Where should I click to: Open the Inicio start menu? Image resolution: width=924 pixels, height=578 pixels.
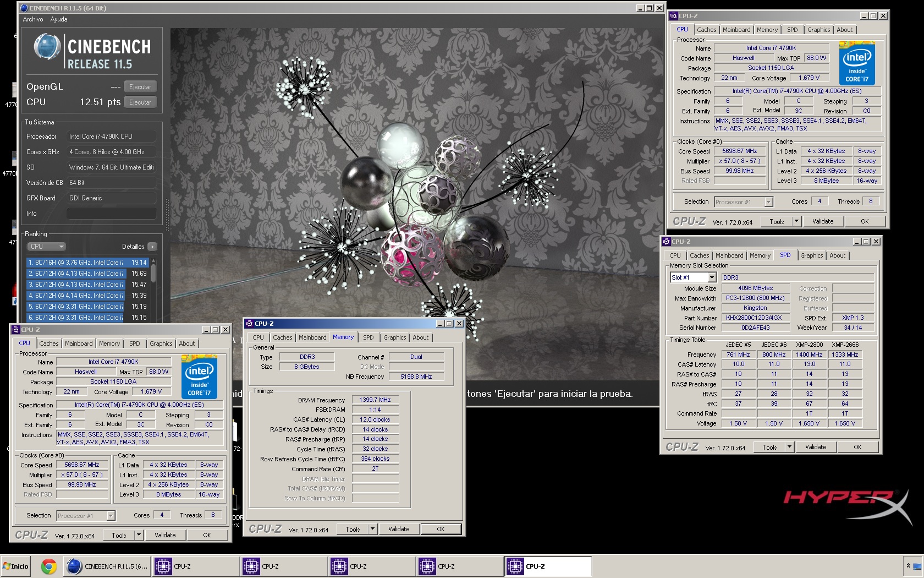point(15,566)
